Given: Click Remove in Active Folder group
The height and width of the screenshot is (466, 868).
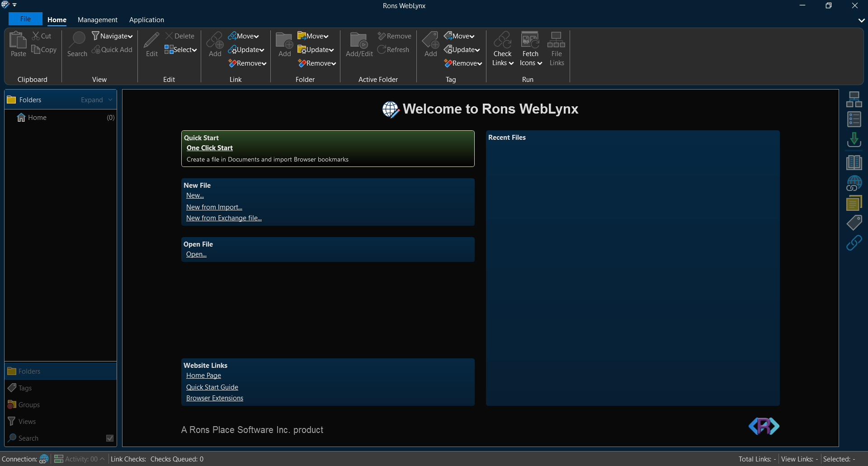Looking at the screenshot, I should [x=395, y=36].
